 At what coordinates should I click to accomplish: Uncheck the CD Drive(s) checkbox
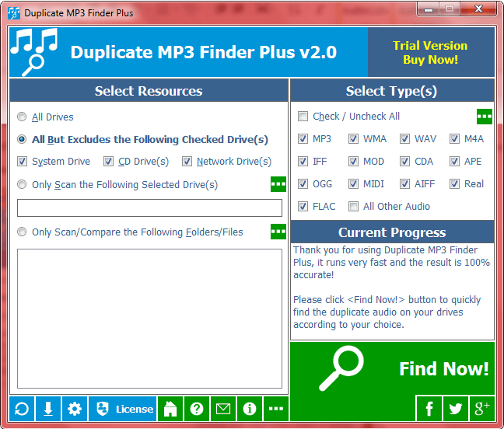pos(108,161)
